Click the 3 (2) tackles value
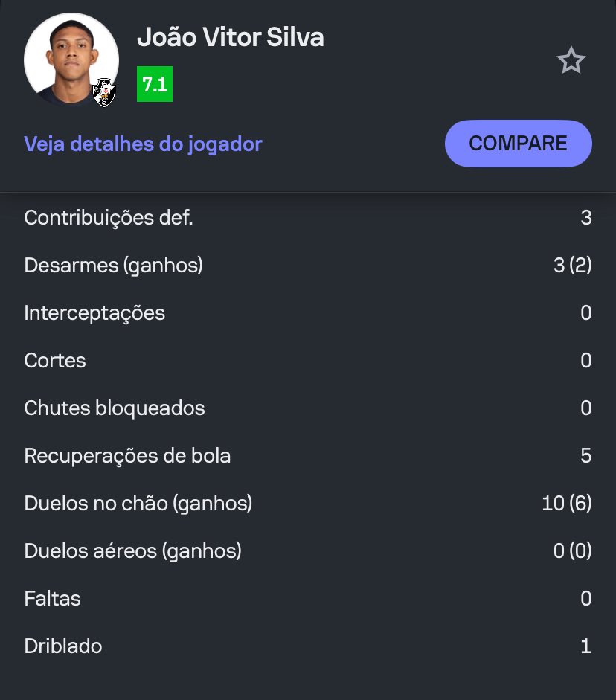Image resolution: width=616 pixels, height=700 pixels. click(572, 266)
